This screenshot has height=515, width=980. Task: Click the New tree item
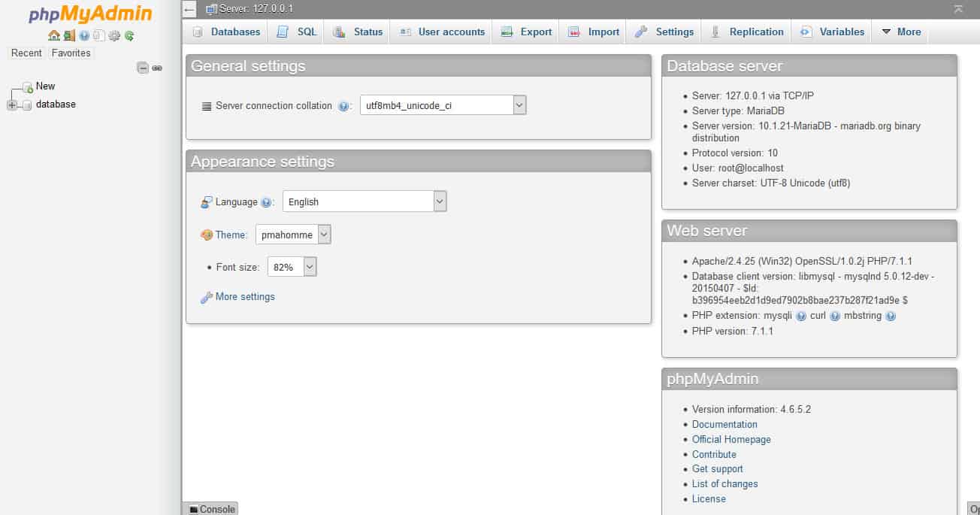45,86
